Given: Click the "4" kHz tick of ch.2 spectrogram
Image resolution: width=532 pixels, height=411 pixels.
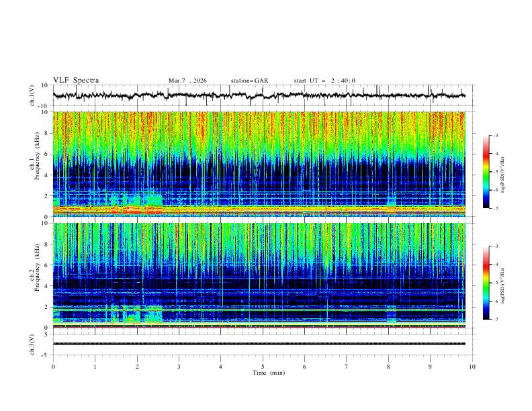Looking at the screenshot, I should pyautogui.click(x=47, y=286).
